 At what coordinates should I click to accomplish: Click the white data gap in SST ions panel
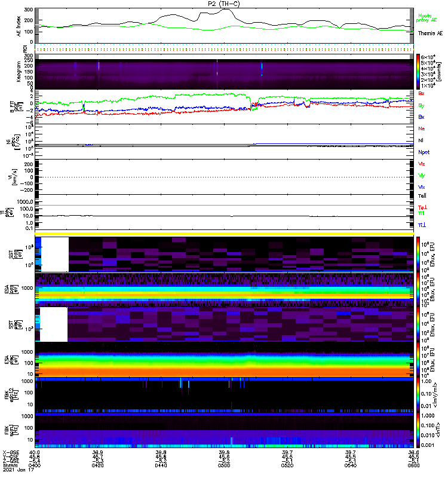pyautogui.click(x=55, y=255)
